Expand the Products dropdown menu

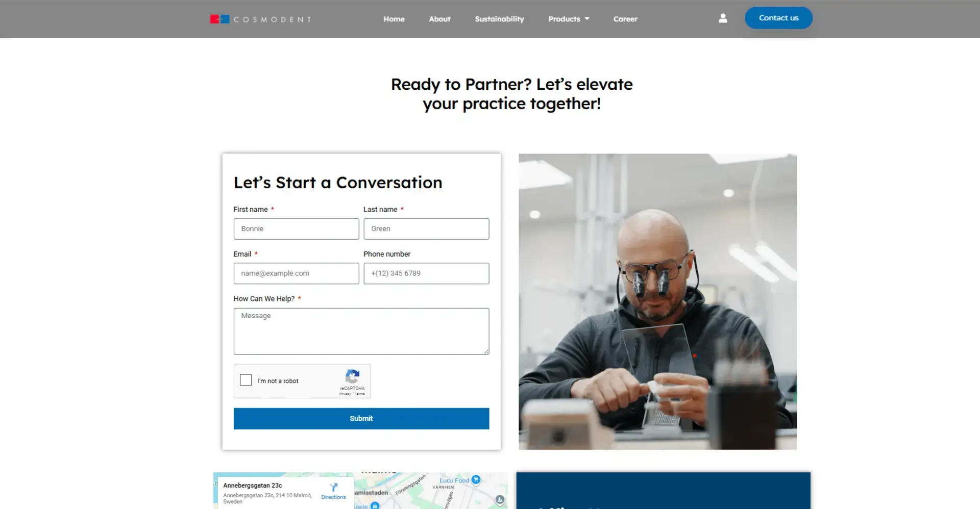[569, 19]
